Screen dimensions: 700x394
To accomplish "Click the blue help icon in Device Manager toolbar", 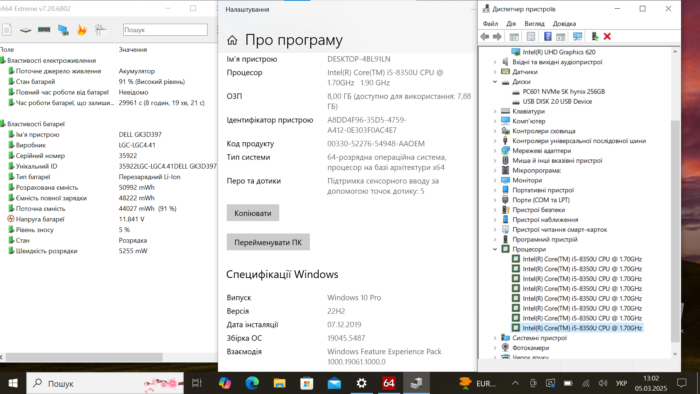I will pyautogui.click(x=547, y=37).
